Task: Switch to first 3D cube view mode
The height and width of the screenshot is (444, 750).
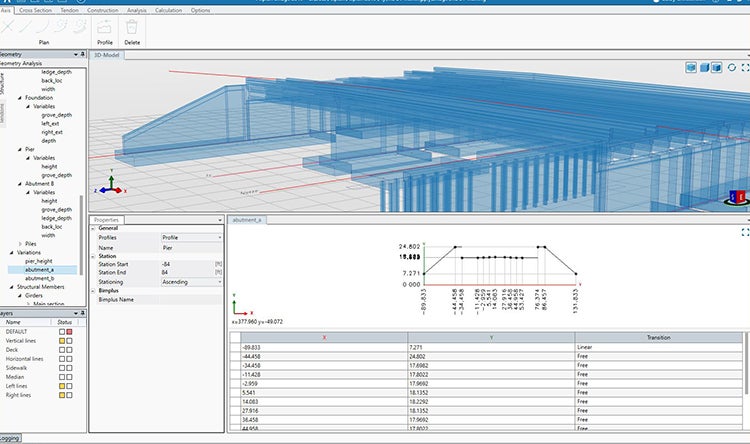Action: tap(691, 67)
